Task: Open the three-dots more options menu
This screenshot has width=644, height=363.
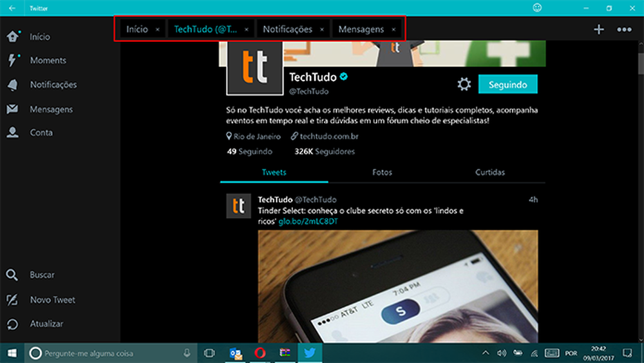Action: pos(624,29)
